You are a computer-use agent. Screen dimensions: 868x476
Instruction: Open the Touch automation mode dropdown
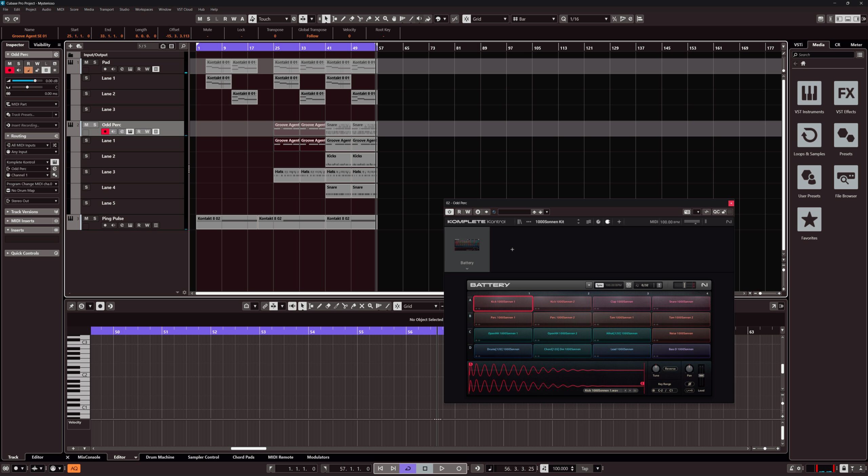273,19
